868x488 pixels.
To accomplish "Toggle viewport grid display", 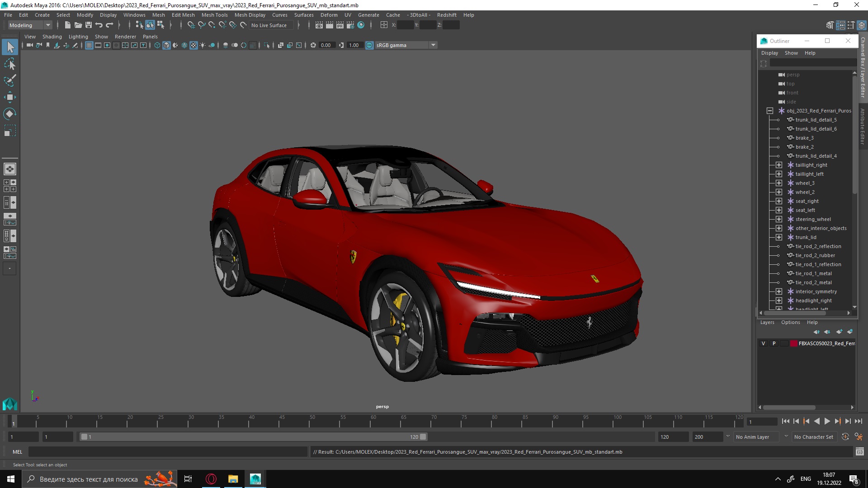I will [x=89, y=45].
